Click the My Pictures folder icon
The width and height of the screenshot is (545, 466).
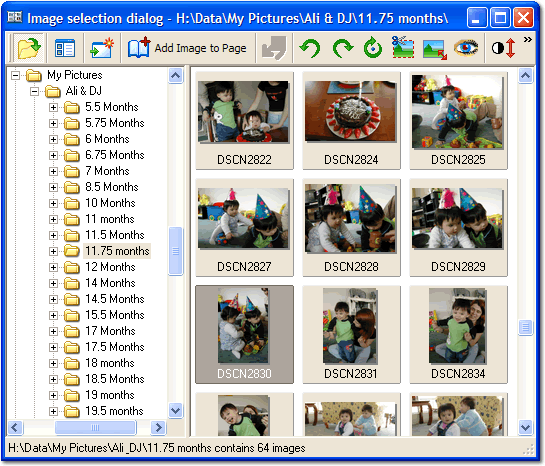[34, 75]
